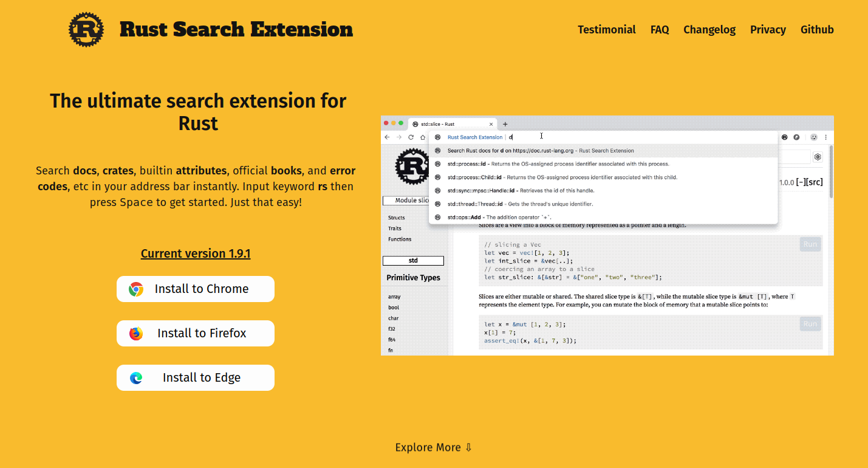Click the Module slice box in demo sidebar
Viewport: 868px width, 468px height.
click(406, 201)
